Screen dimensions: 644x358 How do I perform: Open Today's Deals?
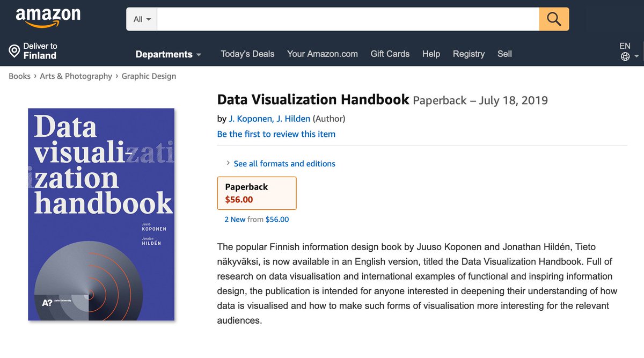[247, 54]
